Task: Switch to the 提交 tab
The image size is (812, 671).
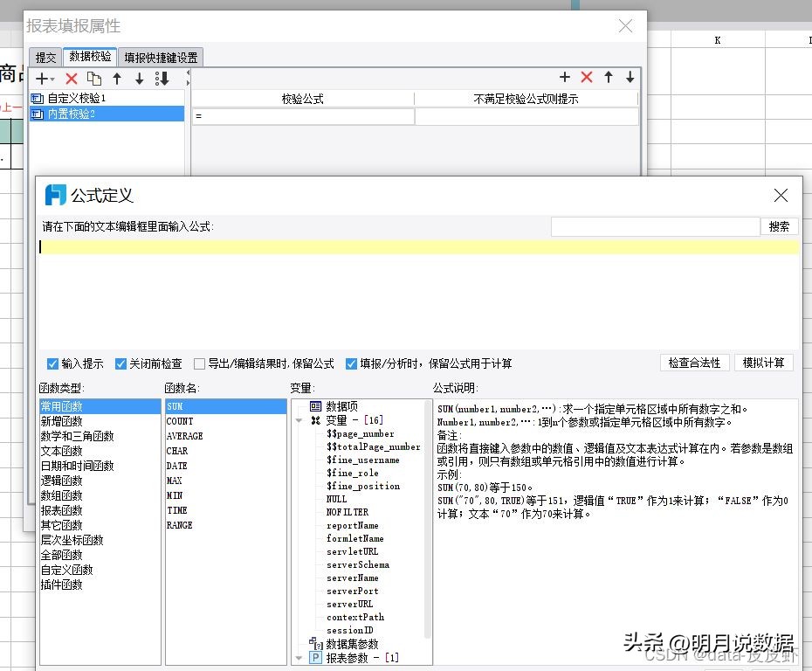Action: pos(45,58)
